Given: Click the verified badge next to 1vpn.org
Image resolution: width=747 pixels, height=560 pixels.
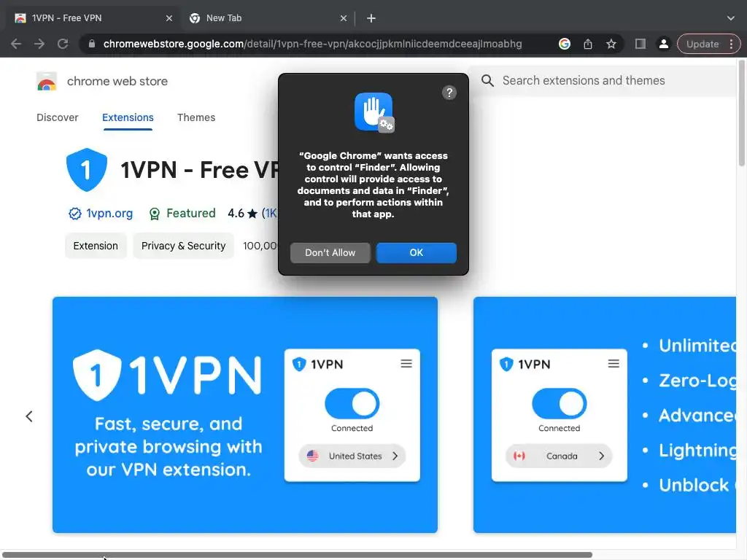Looking at the screenshot, I should (x=75, y=214).
